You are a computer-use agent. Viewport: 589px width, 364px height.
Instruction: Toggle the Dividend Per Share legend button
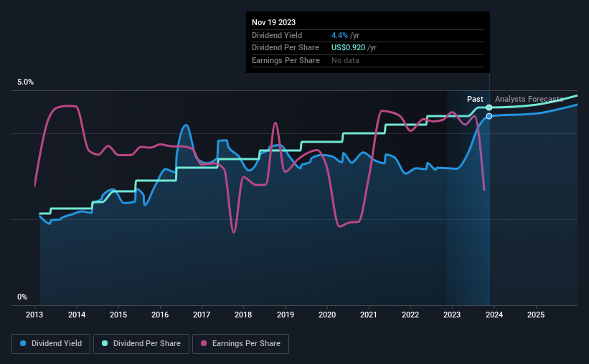pyautogui.click(x=141, y=344)
